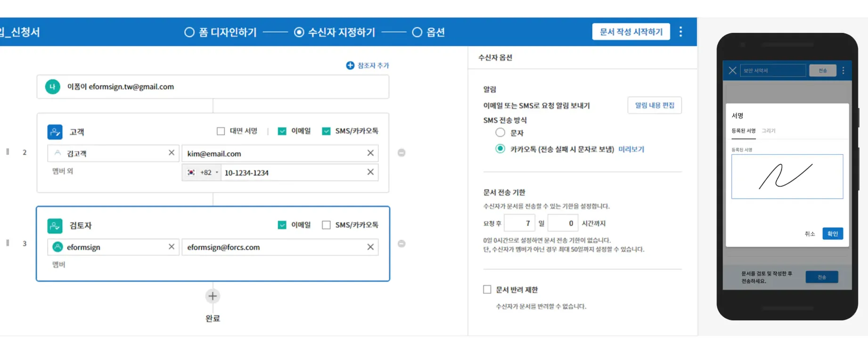868x358 pixels.
Task: Uncheck 이메일 for the 검토자 recipient
Action: pos(282,225)
